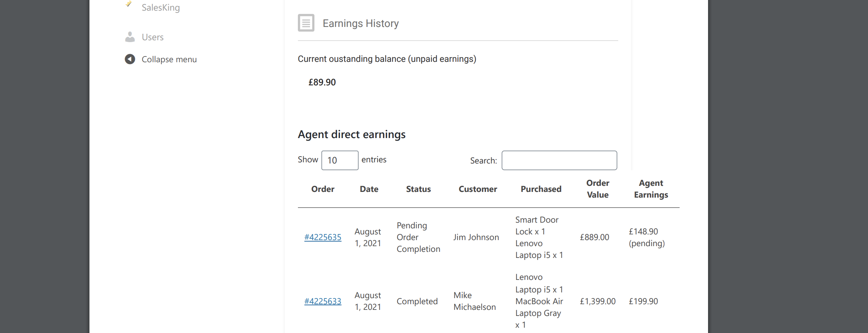Click the Current outstanding balance label
Viewport: 868px width, 333px height.
pyautogui.click(x=387, y=59)
